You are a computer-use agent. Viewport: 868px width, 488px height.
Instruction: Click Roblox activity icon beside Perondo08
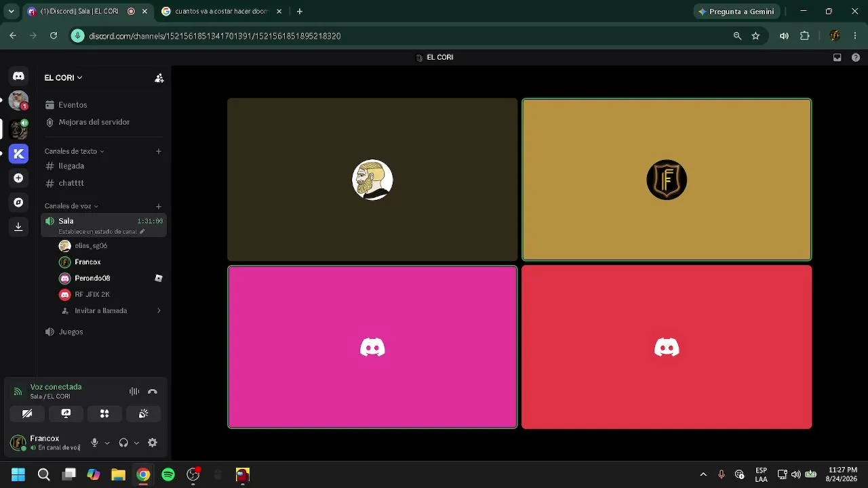pyautogui.click(x=159, y=279)
